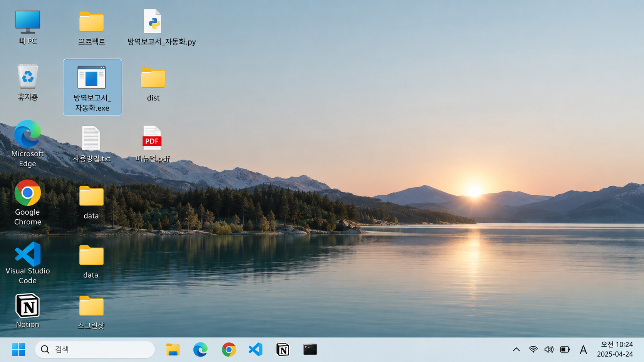Image resolution: width=644 pixels, height=362 pixels.
Task: Select the 사용방법.txt text file
Action: tap(92, 144)
